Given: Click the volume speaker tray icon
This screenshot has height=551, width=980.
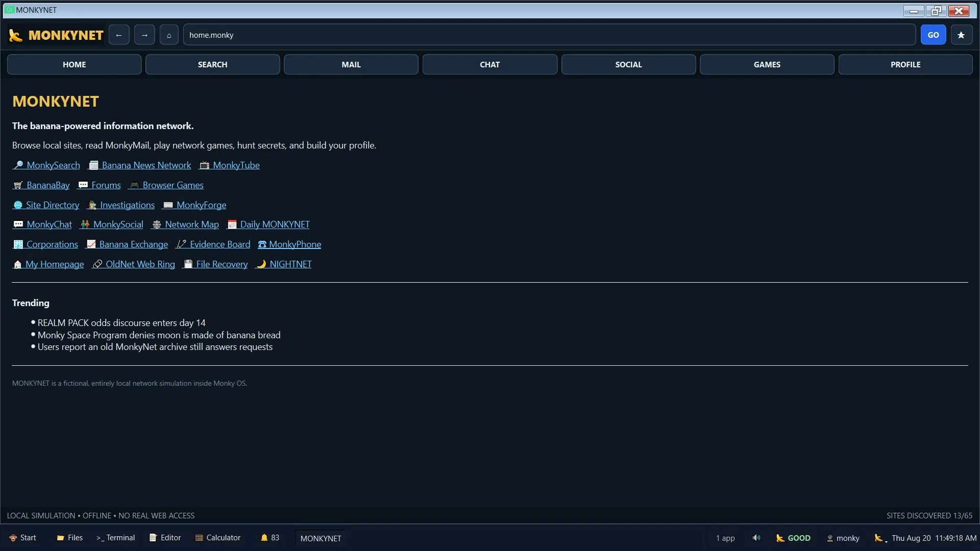Looking at the screenshot, I should pos(756,538).
